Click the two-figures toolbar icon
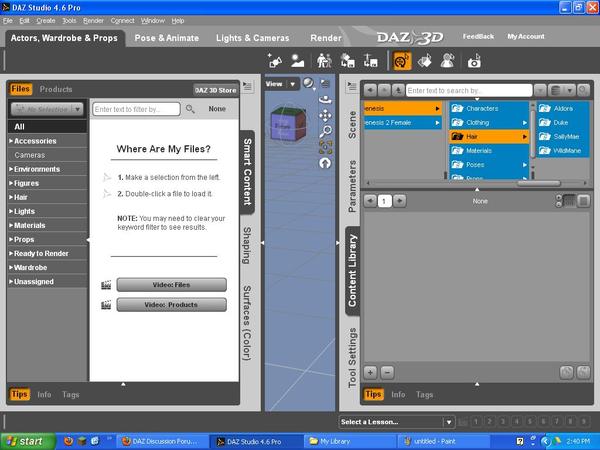Screen dimensions: 600x450 coord(324,60)
